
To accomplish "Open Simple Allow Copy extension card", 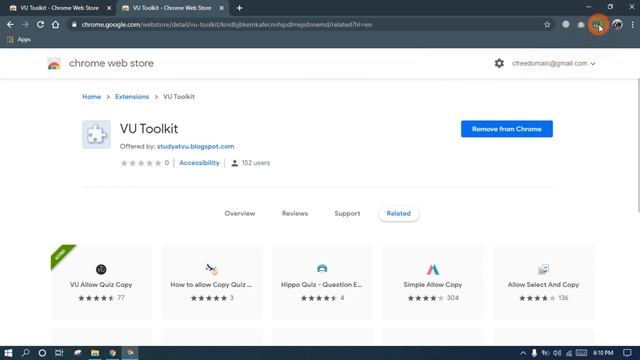I will 433,282.
